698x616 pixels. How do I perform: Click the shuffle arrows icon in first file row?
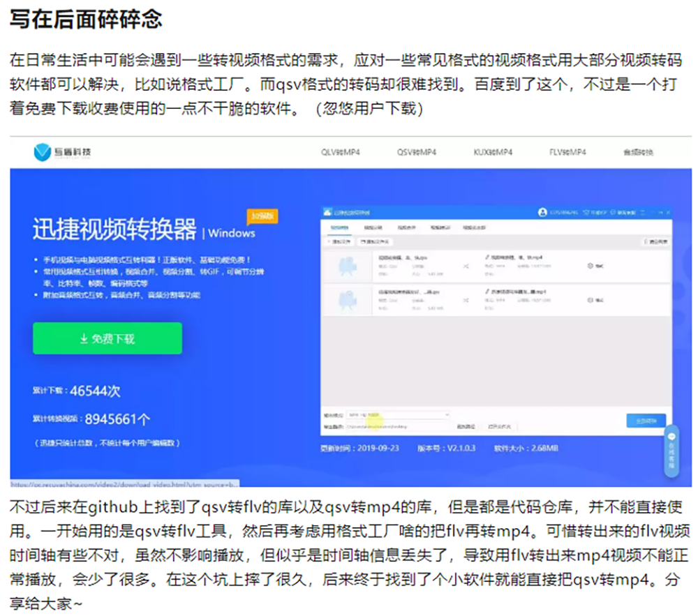click(x=466, y=266)
